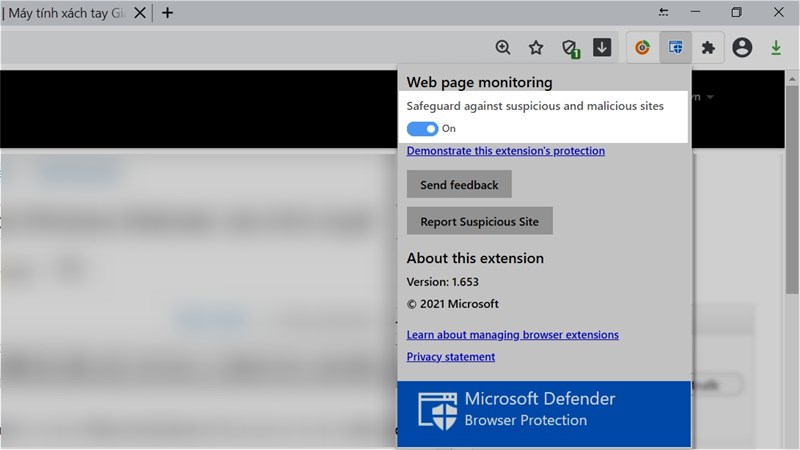Click the Microsoft Defender Browser Protection banner

(x=544, y=414)
